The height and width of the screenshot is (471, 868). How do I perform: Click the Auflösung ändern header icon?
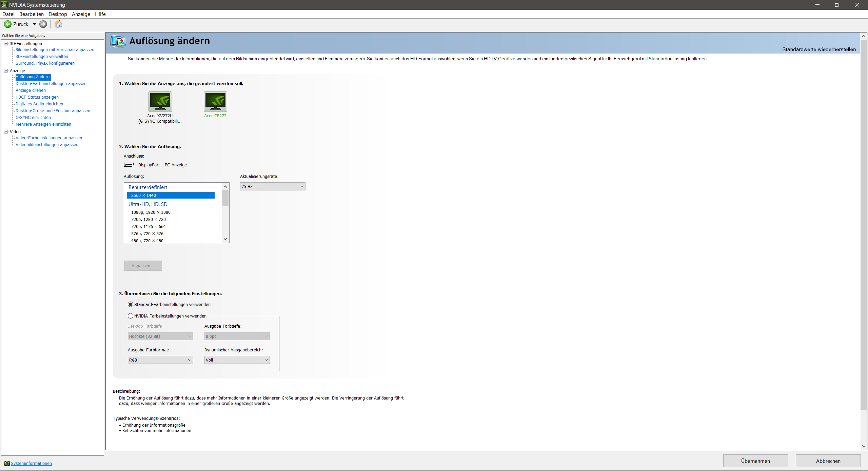click(x=118, y=41)
